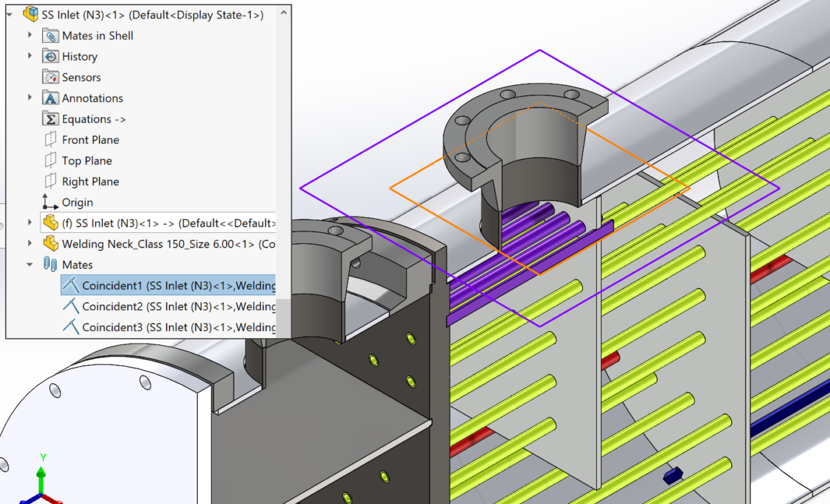
Task: Expand the (f) SS Inlet part node
Action: click(x=28, y=223)
